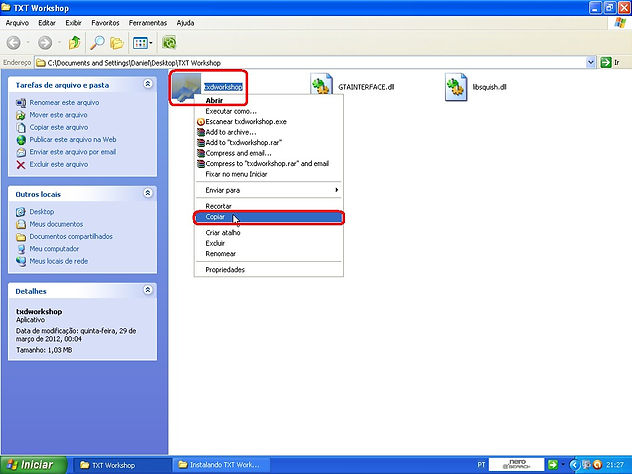Image resolution: width=632 pixels, height=474 pixels.
Task: Open Desktop from Outros locais
Action: [x=42, y=212]
